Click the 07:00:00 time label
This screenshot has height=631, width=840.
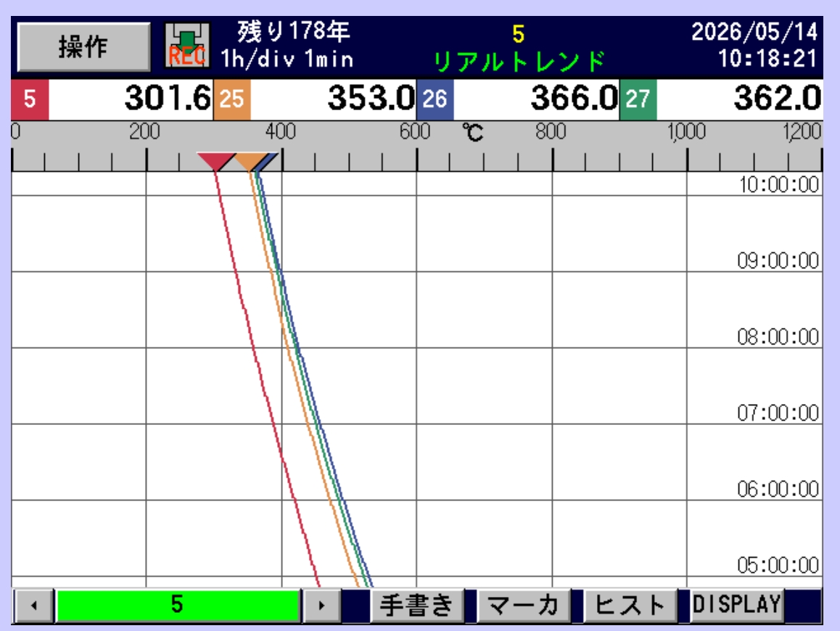tap(778, 413)
